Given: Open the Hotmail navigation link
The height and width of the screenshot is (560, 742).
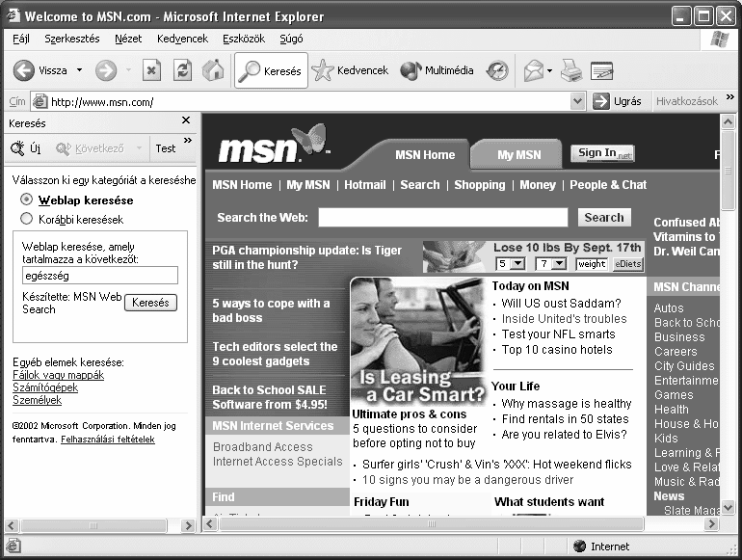Looking at the screenshot, I should click(x=365, y=185).
